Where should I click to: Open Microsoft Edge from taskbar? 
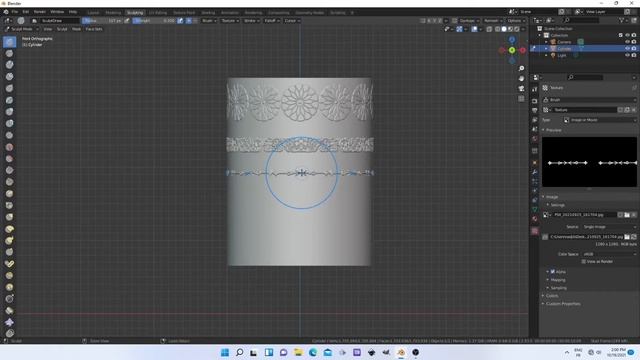click(313, 353)
